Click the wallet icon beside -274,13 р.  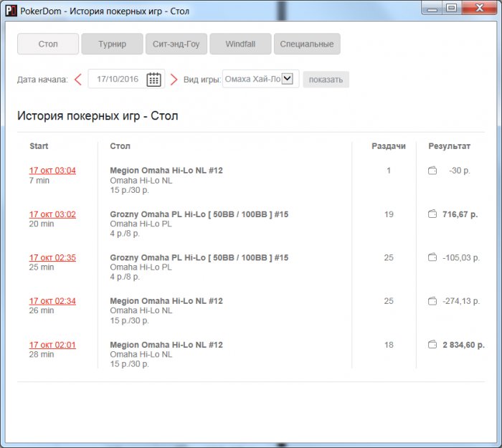[x=432, y=301]
